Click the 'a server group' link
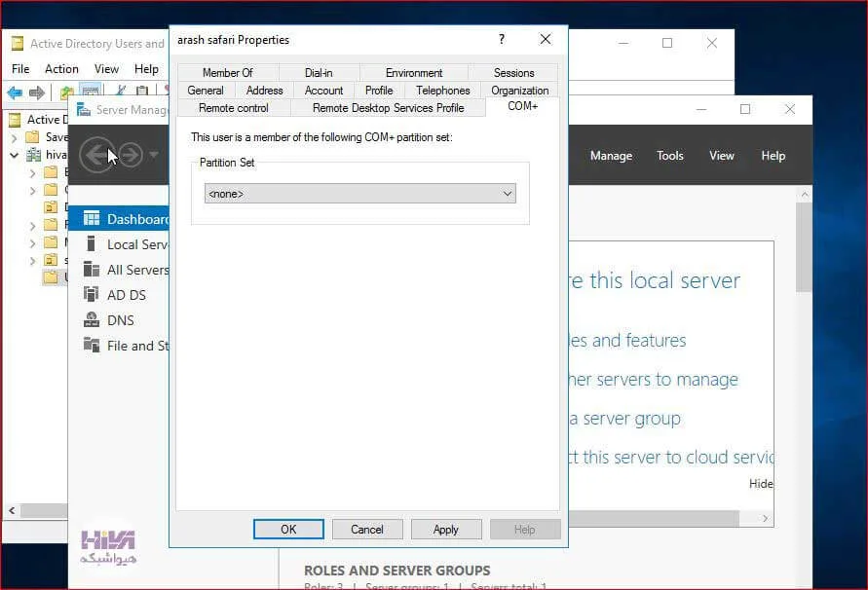Screen dimensions: 868x590 pos(625,419)
